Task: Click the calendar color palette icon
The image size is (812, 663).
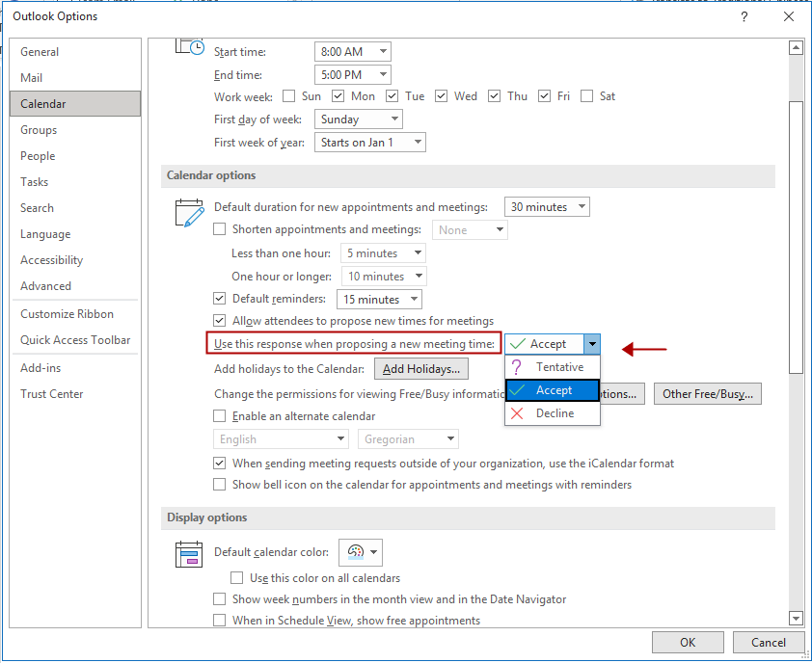Action: pos(356,552)
